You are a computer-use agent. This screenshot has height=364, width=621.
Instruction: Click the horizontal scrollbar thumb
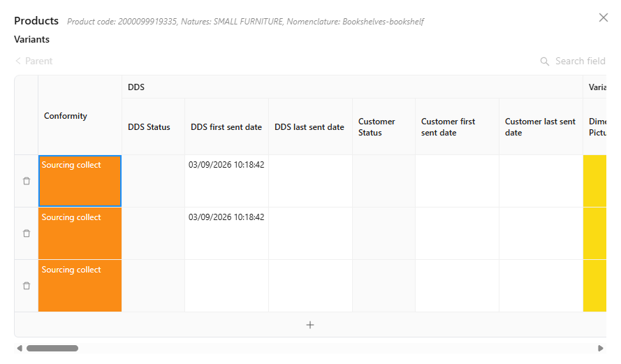pyautogui.click(x=52, y=348)
